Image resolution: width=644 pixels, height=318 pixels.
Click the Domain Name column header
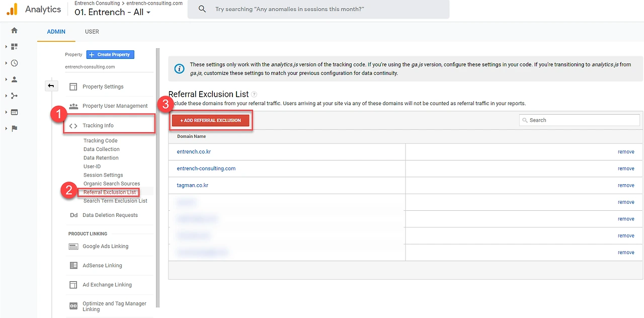tap(191, 136)
